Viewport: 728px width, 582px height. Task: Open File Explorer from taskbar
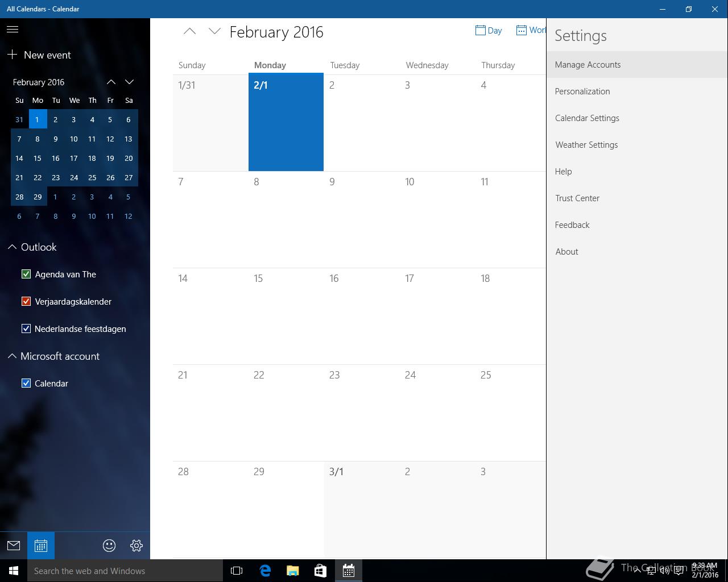click(293, 571)
